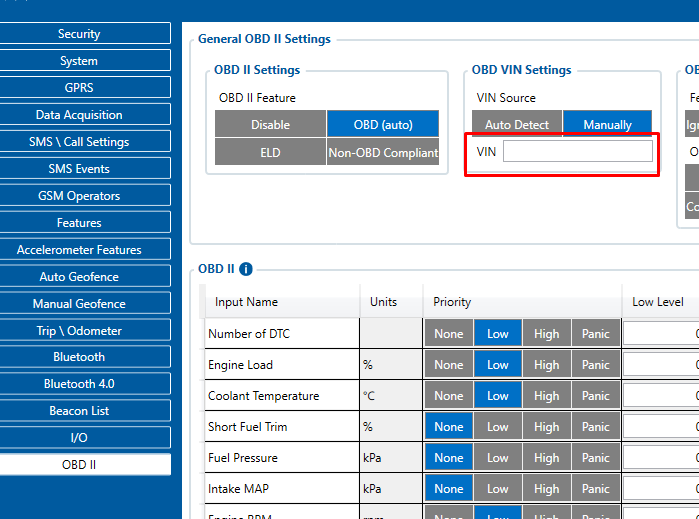This screenshot has width=699, height=519.
Task: Click the VIN input field
Action: point(577,151)
